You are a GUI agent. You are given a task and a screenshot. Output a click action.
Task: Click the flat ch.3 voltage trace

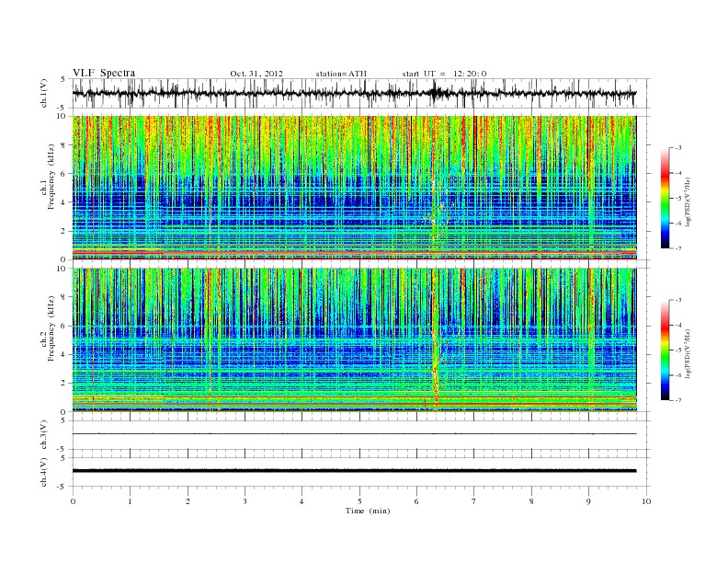(354, 434)
